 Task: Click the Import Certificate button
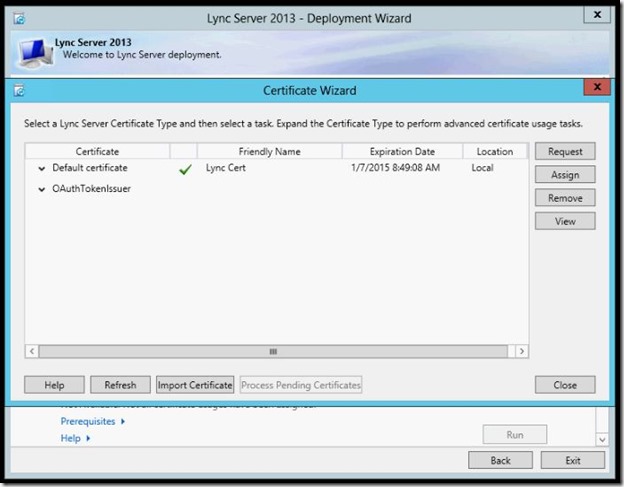195,385
